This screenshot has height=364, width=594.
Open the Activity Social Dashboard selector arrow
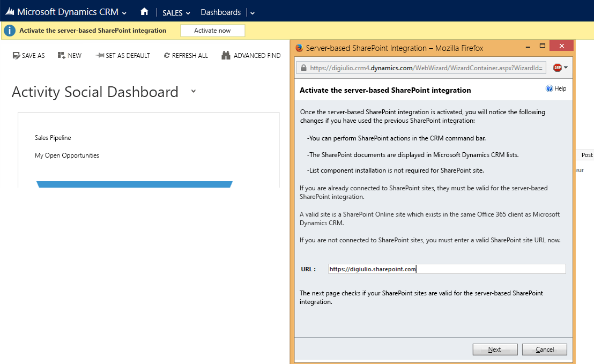pos(194,91)
